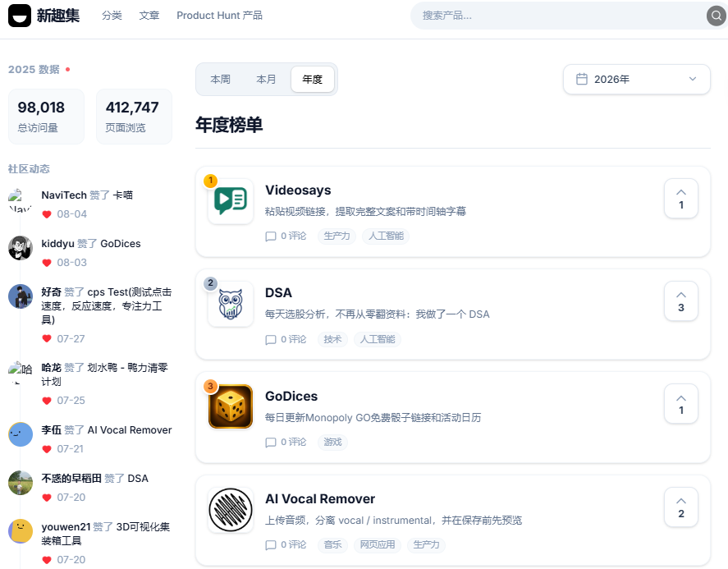This screenshot has width=728, height=569.
Task: Click the 新趣集 logo icon
Action: pyautogui.click(x=20, y=16)
